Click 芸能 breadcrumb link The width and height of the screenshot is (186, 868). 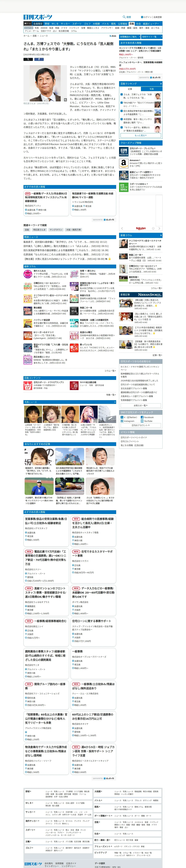point(34,36)
